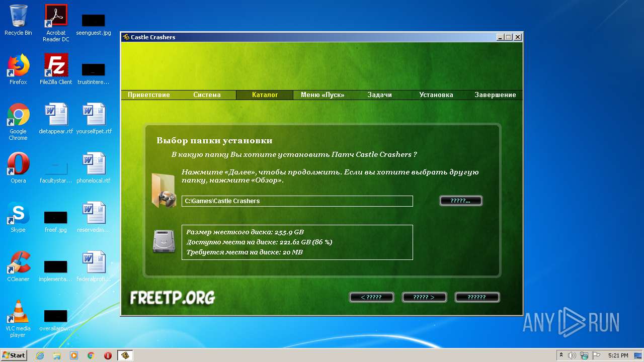Click the back button with left arrow

tap(371, 297)
